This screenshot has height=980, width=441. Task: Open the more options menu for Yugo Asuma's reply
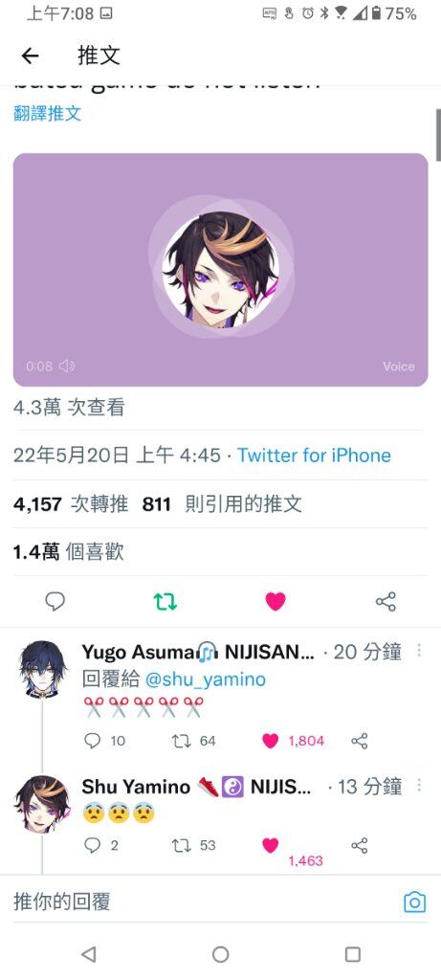418,651
